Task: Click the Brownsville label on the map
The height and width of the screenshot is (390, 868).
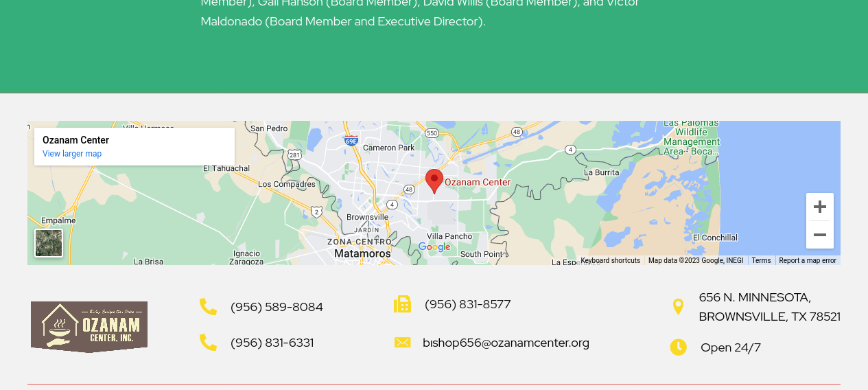Action: [367, 217]
